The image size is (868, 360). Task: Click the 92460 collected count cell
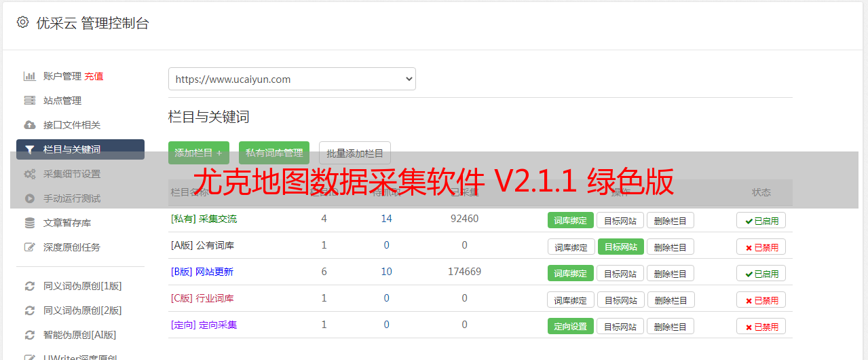point(464,219)
